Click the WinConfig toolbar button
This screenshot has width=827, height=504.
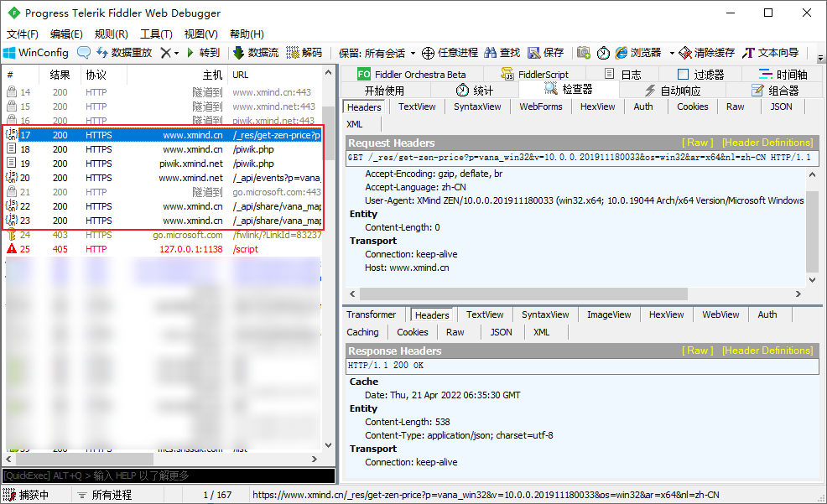36,52
